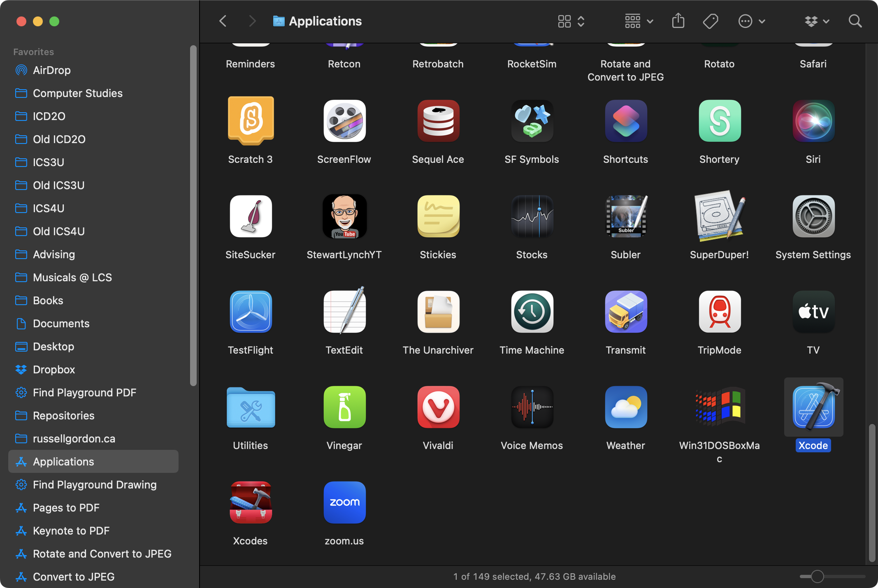This screenshot has width=878, height=588.
Task: Open the search magnifier icon
Action: point(855,21)
